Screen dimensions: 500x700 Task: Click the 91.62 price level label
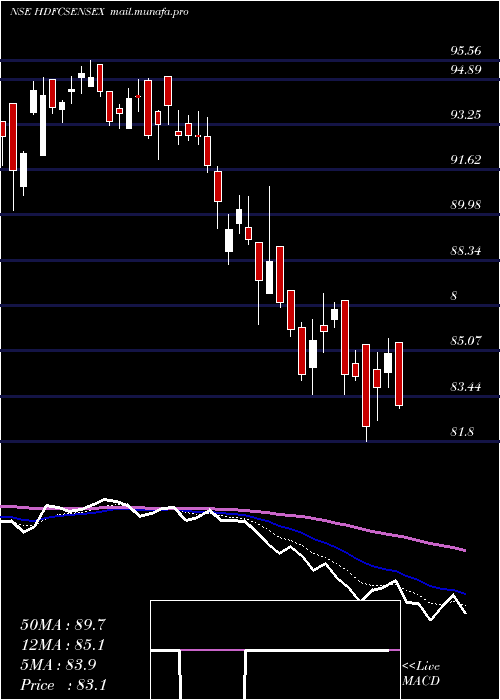[x=466, y=160]
